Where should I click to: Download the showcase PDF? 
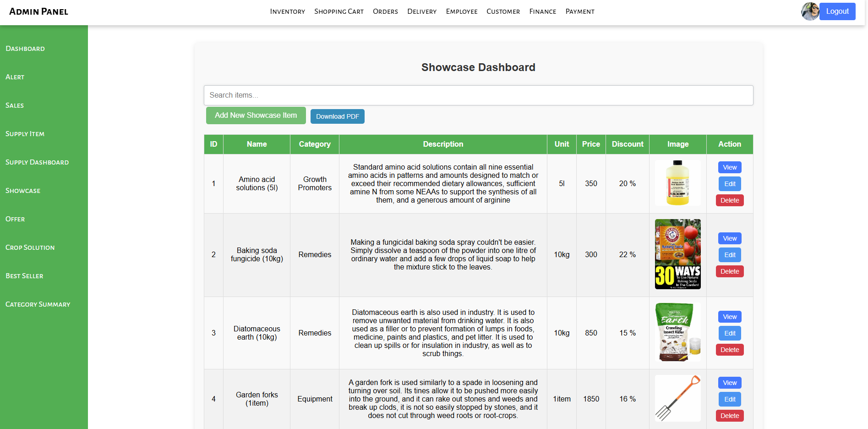click(337, 116)
